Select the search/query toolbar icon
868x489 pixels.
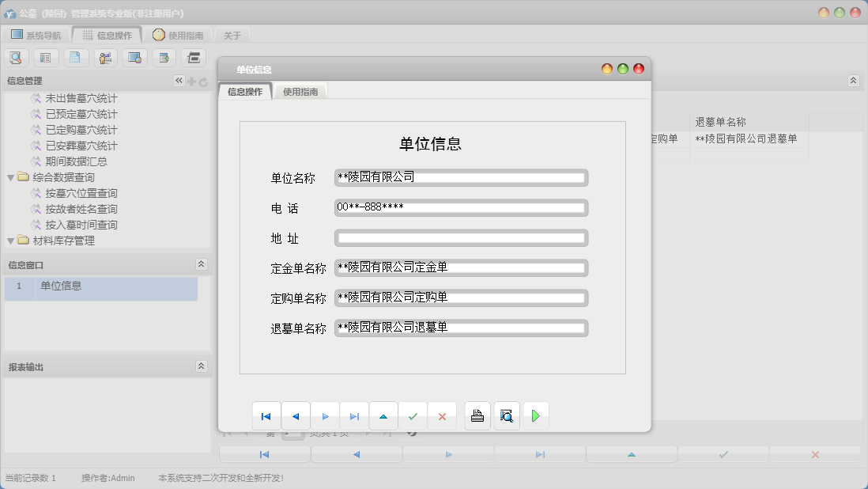pos(16,57)
